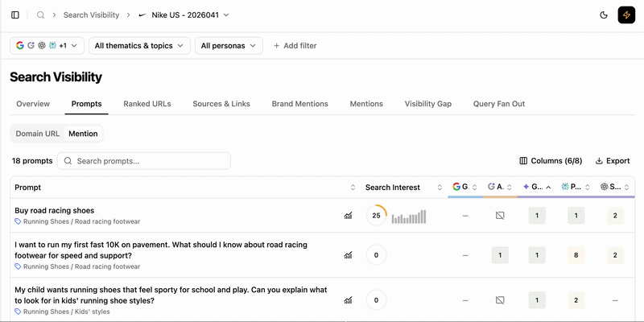Screen dimensions: 644x322
Task: Open the Buy road racing shoes prompt
Action: (54, 210)
